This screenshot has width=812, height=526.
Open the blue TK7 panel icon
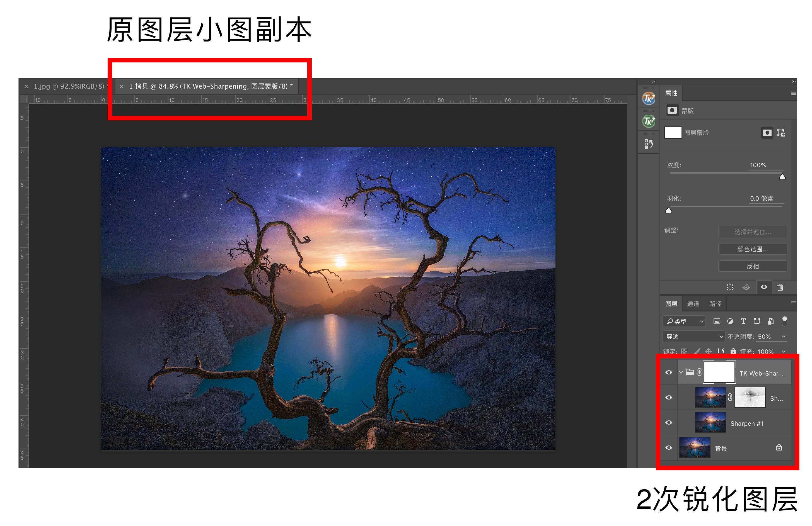coord(648,98)
